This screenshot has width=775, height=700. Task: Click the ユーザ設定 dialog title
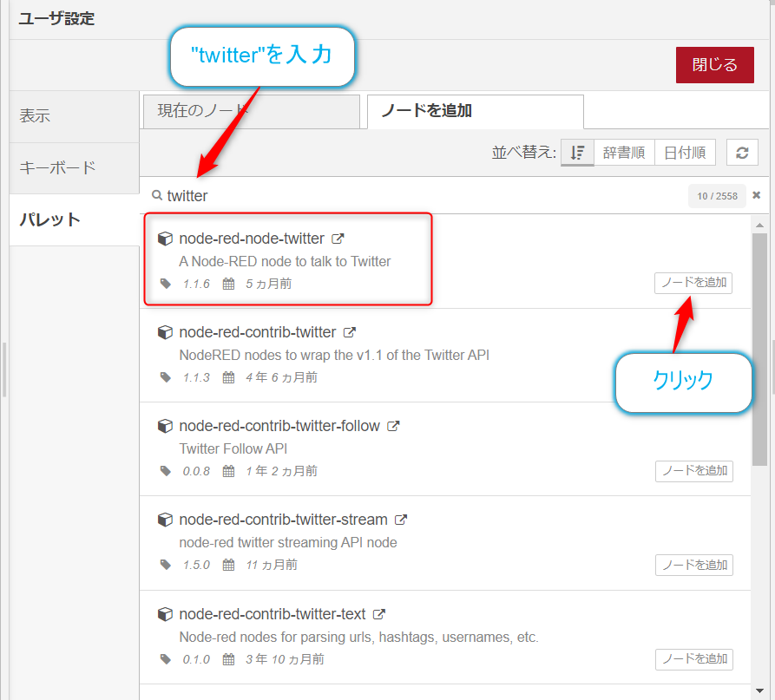56,19
